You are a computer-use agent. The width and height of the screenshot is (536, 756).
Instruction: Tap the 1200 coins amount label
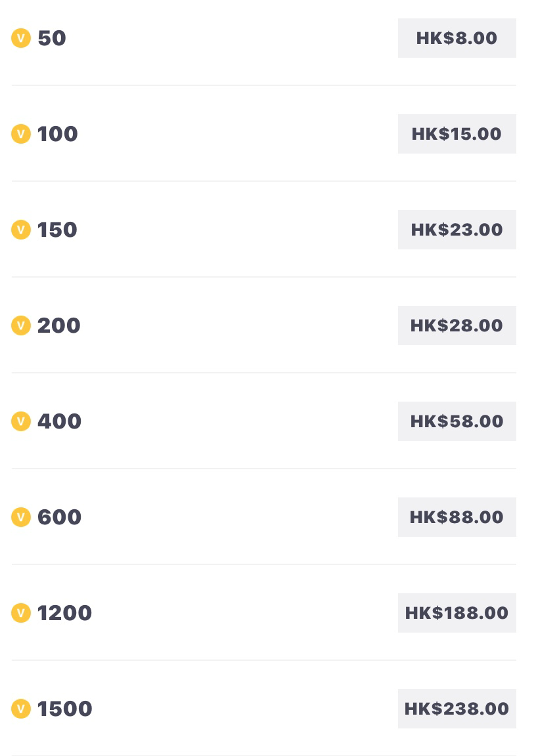point(64,613)
